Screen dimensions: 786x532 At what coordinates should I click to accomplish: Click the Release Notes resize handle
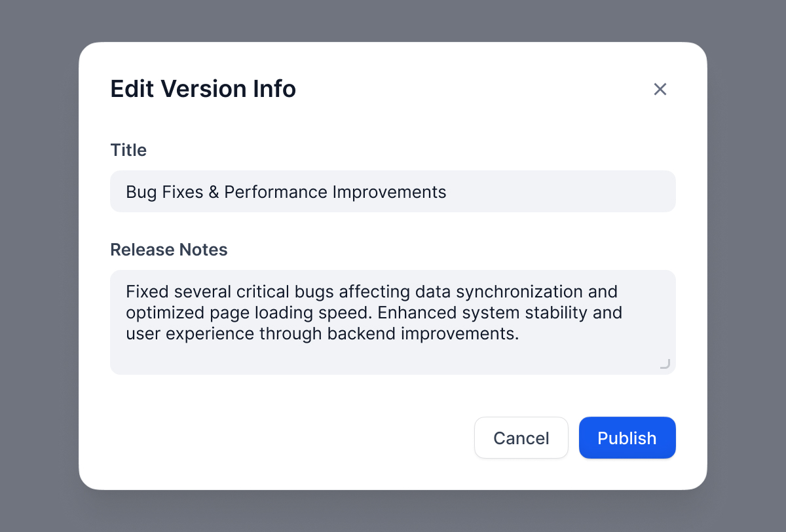(665, 364)
